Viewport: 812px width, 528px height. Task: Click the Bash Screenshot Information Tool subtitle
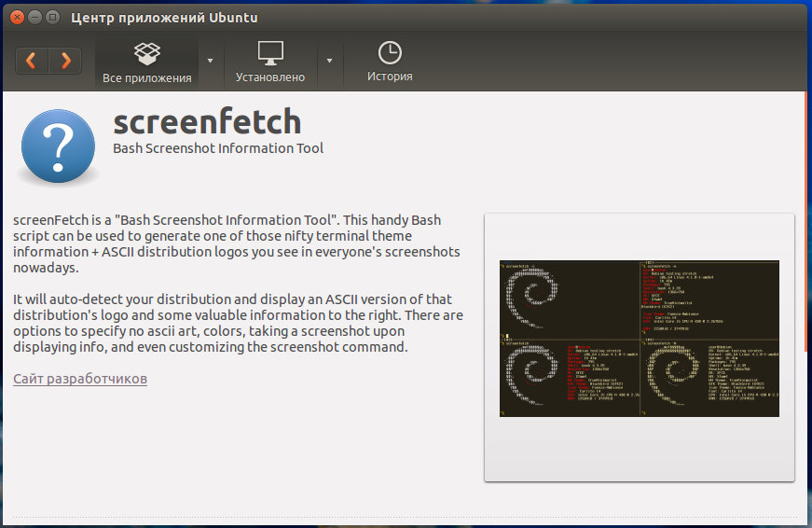[218, 148]
